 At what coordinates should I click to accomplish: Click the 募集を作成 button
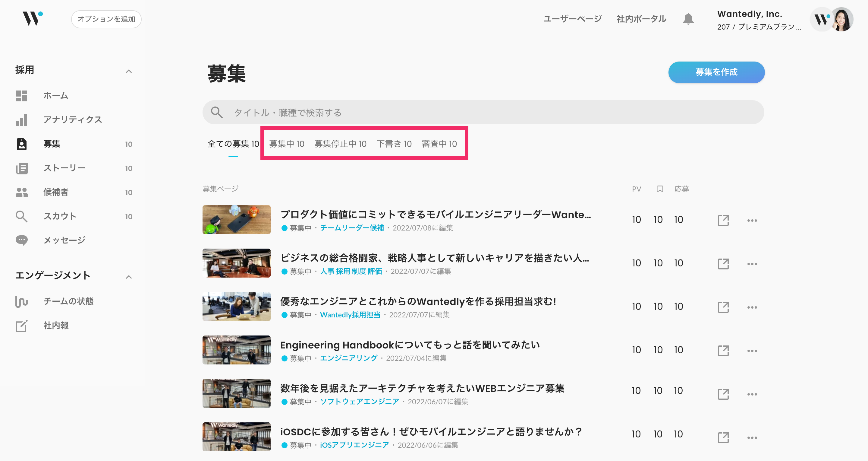click(x=716, y=72)
